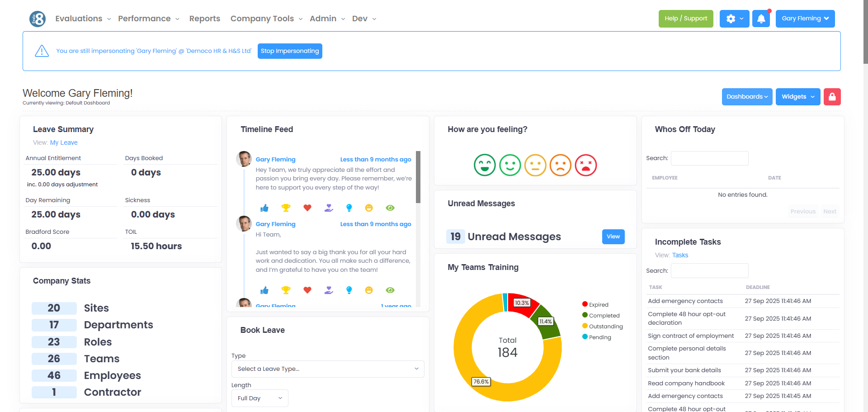Screen dimensions: 868x412
Task: Open the My Leave link
Action: pos(64,142)
